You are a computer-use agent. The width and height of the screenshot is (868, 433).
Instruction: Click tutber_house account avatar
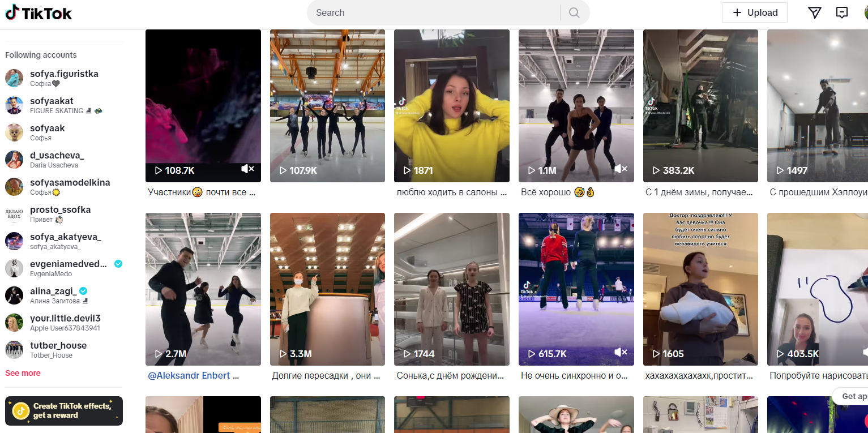click(x=14, y=350)
